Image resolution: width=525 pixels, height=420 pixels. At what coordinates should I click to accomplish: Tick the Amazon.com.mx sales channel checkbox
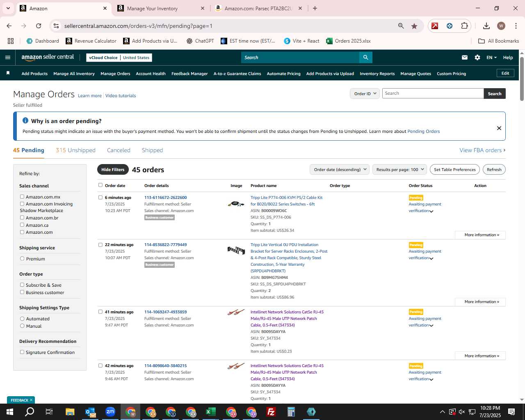[22, 196]
